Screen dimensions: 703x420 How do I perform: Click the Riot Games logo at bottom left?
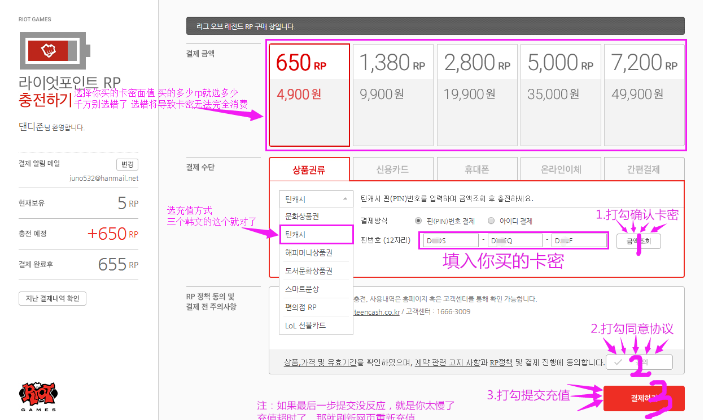(x=38, y=396)
